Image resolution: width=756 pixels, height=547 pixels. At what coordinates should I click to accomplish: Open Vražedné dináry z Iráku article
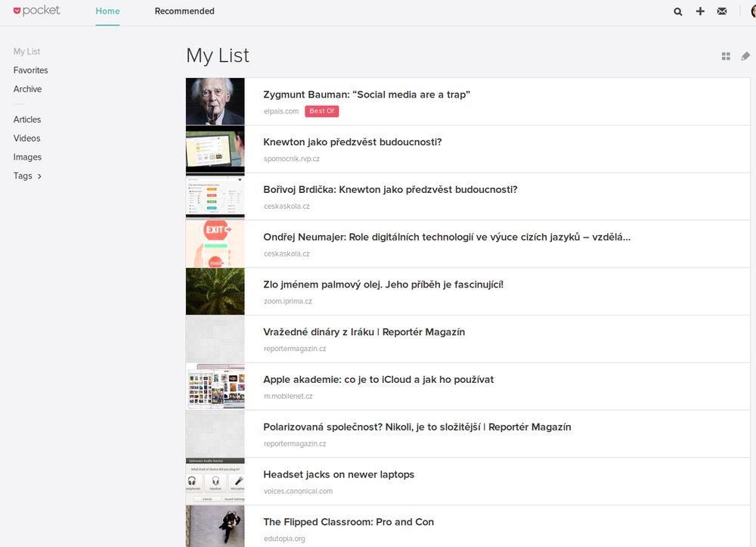[364, 332]
